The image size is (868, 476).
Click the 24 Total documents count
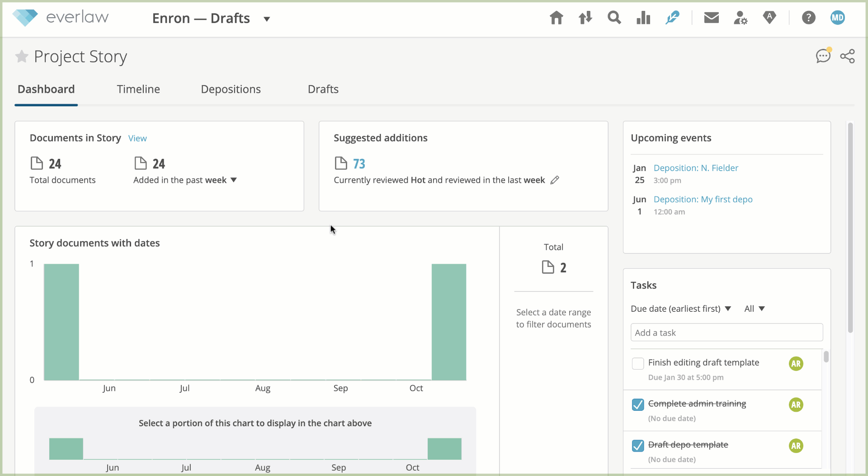[55, 164]
